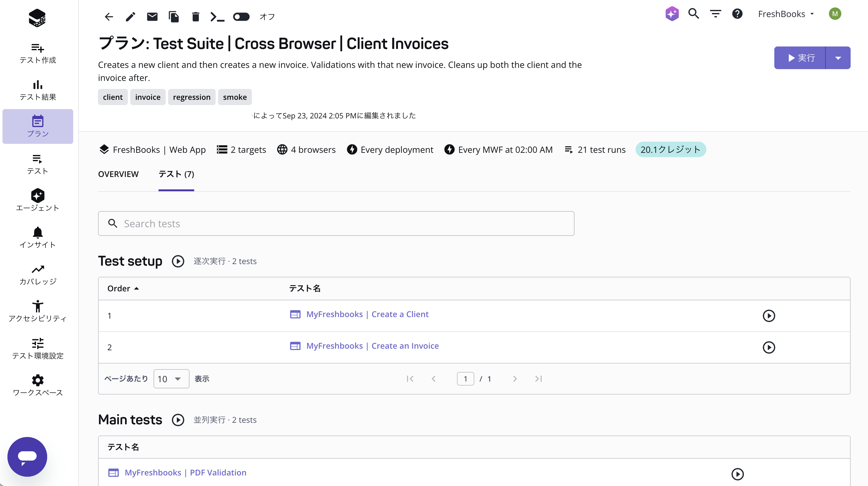Run the plan with 実行 button
Screen dimensions: 868x486
pos(800,58)
